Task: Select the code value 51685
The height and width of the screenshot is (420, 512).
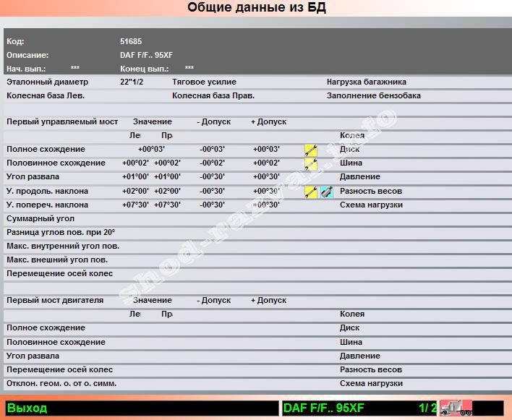Action: [131, 42]
